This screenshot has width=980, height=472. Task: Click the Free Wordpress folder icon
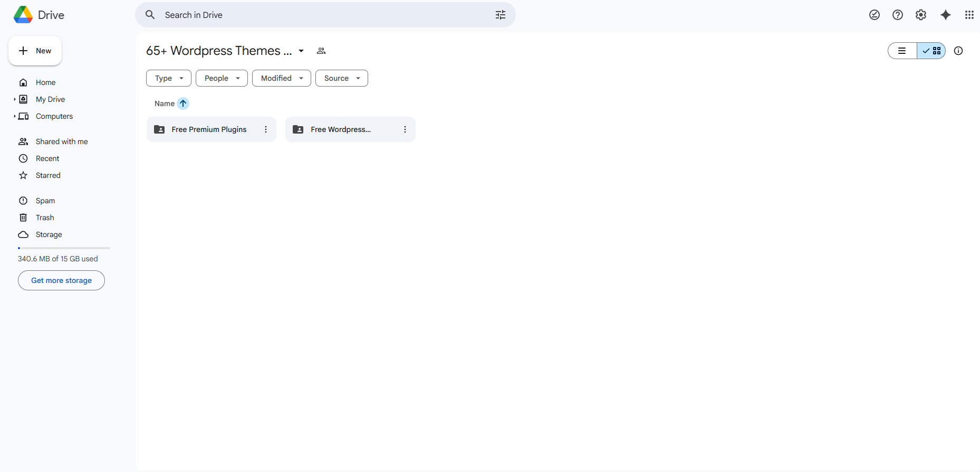(x=298, y=129)
